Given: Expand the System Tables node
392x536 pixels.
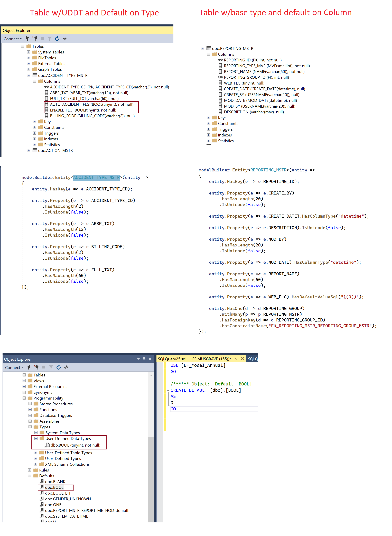Looking at the screenshot, I should tap(29, 52).
